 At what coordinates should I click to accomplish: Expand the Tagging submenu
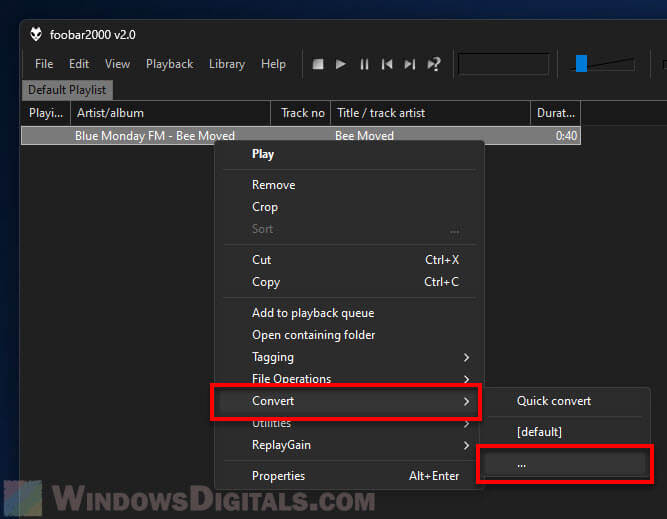[x=349, y=357]
